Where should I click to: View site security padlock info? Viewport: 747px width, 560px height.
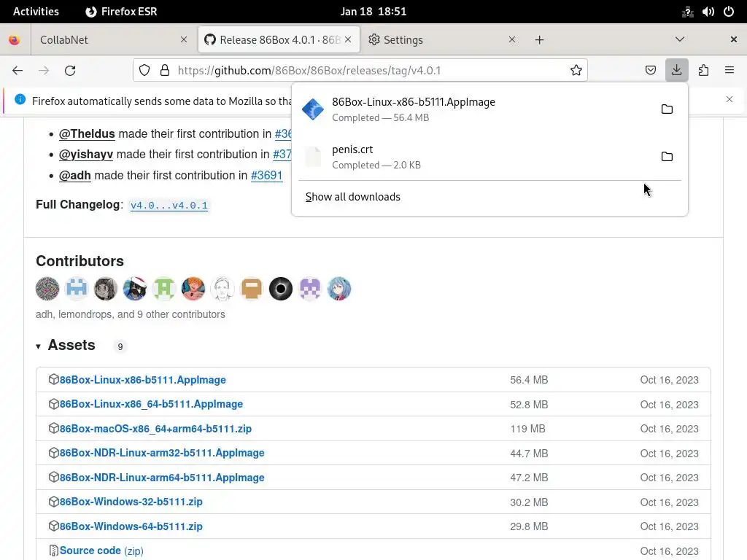point(165,71)
